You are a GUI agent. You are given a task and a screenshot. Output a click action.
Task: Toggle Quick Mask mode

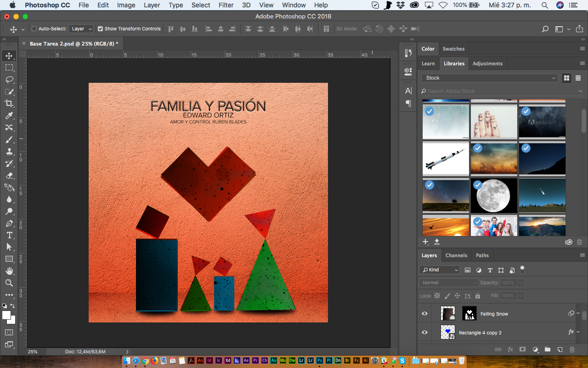click(x=9, y=332)
